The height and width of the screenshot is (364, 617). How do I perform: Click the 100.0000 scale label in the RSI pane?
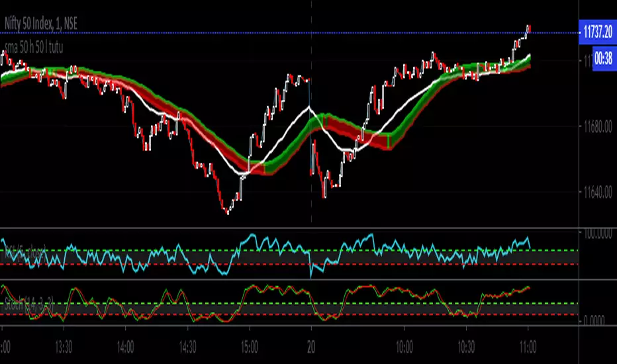pos(598,234)
